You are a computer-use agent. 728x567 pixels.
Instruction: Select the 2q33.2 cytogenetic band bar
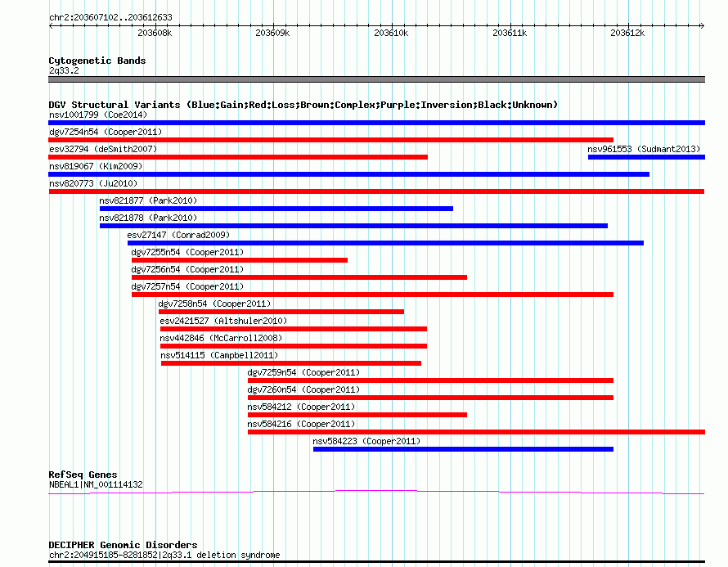376,80
